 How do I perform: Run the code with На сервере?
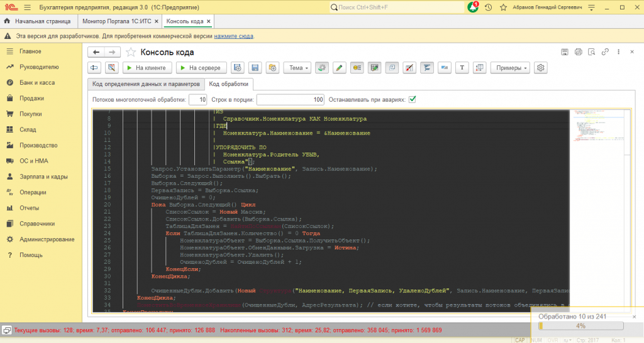(201, 68)
